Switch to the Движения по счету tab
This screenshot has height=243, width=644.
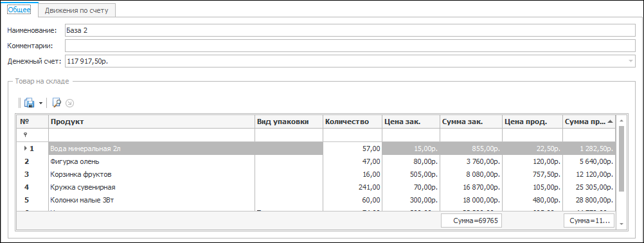pos(76,10)
